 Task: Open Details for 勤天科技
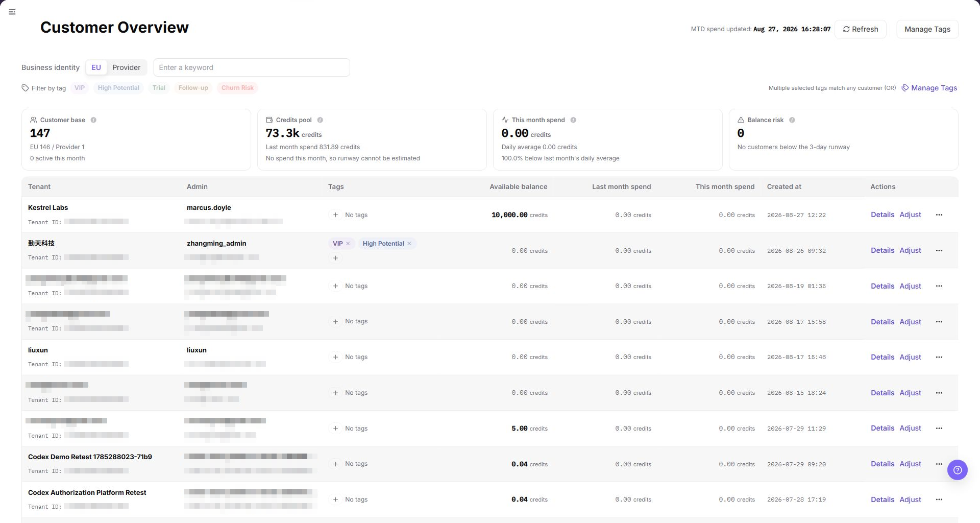(x=883, y=250)
